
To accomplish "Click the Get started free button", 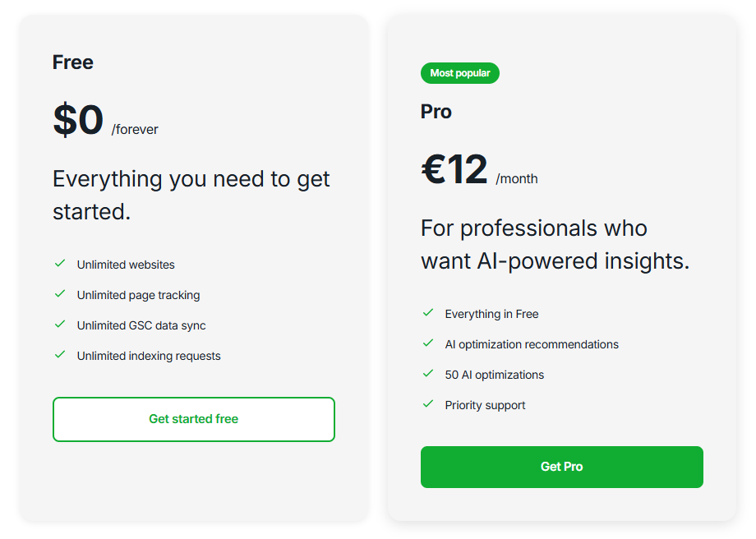I will [x=193, y=419].
